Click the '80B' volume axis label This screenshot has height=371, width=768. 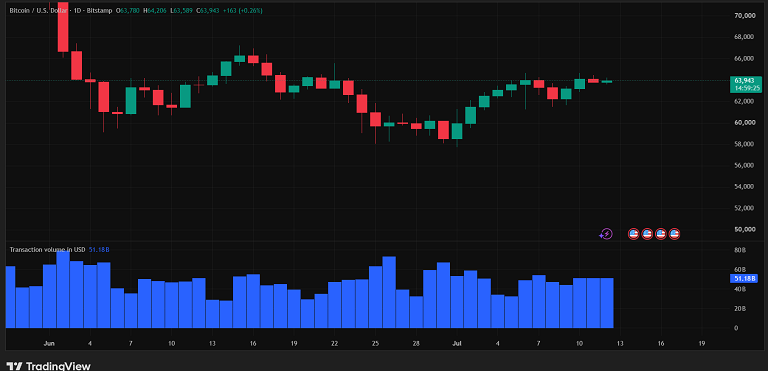pos(740,250)
